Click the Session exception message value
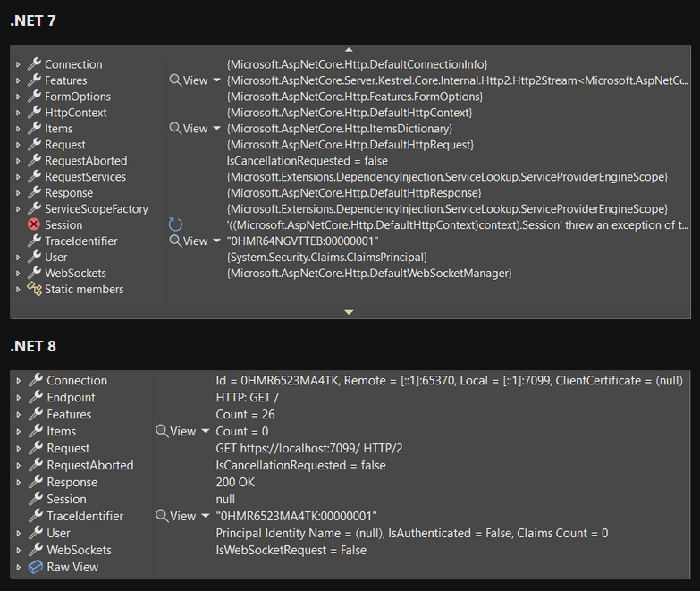 click(458, 225)
